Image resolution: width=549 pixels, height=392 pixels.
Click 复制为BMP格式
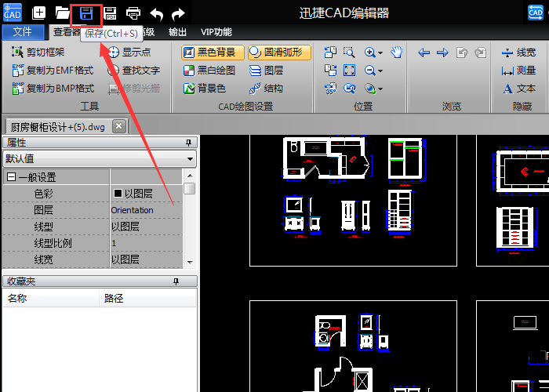53,89
